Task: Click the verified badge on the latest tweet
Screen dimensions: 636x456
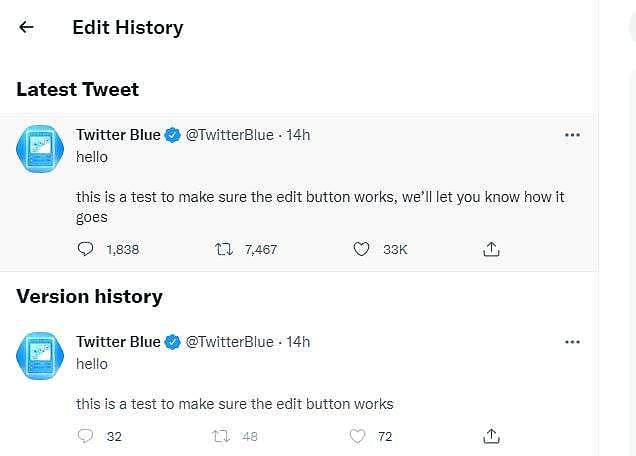Action: [x=172, y=135]
